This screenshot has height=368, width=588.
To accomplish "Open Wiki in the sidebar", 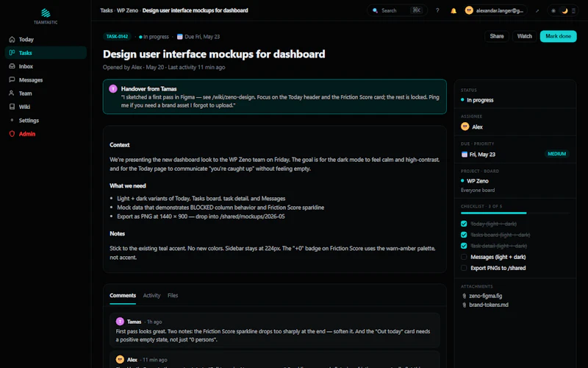I will (46, 107).
